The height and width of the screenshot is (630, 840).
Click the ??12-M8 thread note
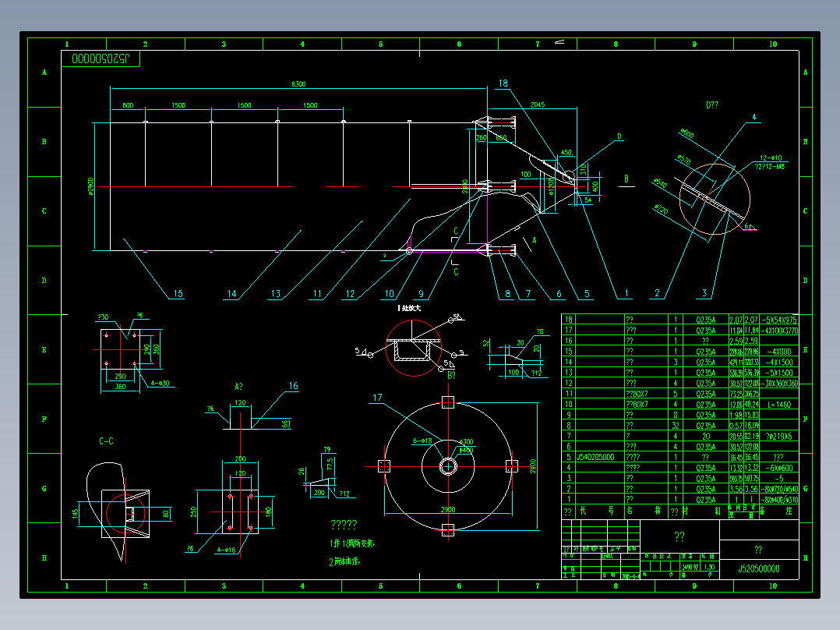[770, 167]
